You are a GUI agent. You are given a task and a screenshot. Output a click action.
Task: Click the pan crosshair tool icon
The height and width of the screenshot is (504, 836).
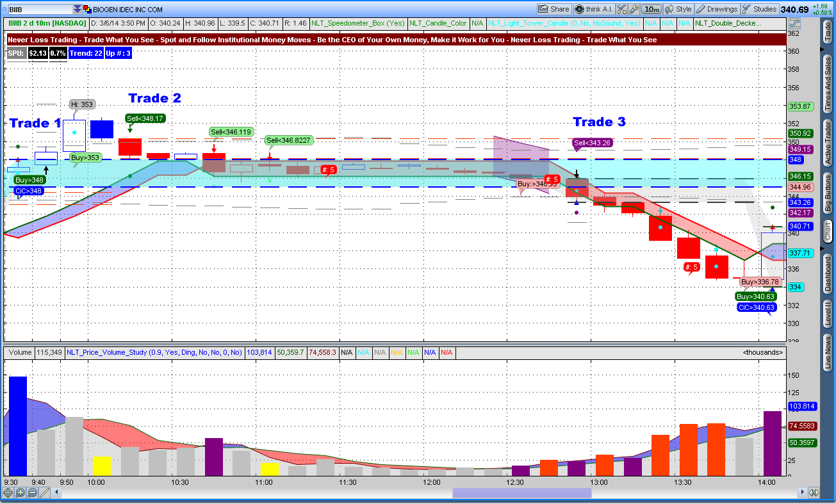coord(8,492)
